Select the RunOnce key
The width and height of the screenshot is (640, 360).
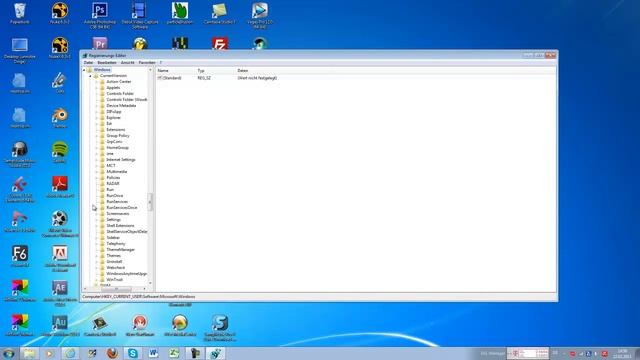click(115, 196)
